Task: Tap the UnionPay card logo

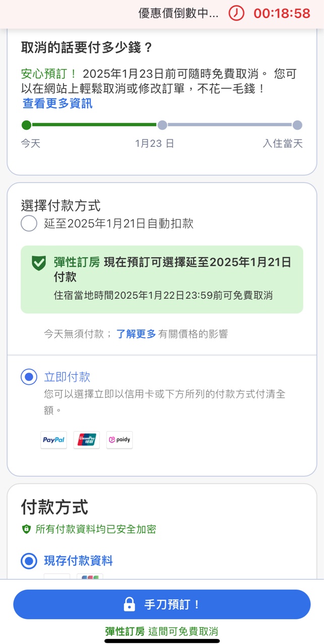Action: click(87, 440)
